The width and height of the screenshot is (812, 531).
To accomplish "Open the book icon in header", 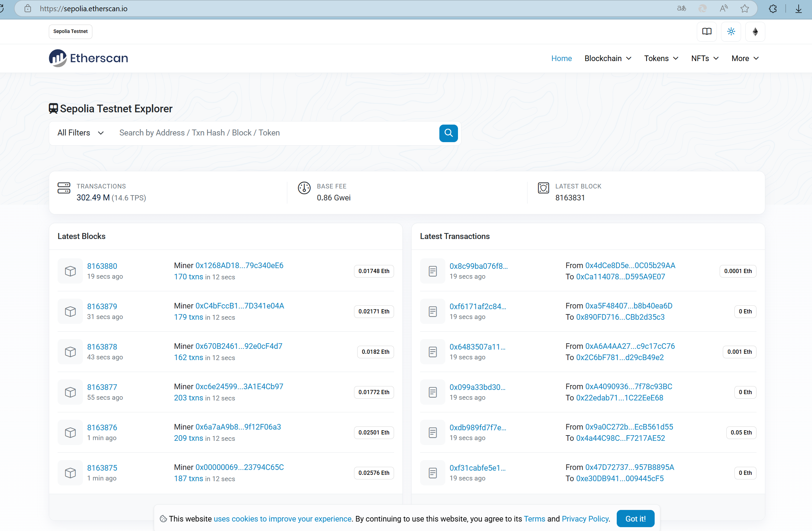I will (707, 32).
